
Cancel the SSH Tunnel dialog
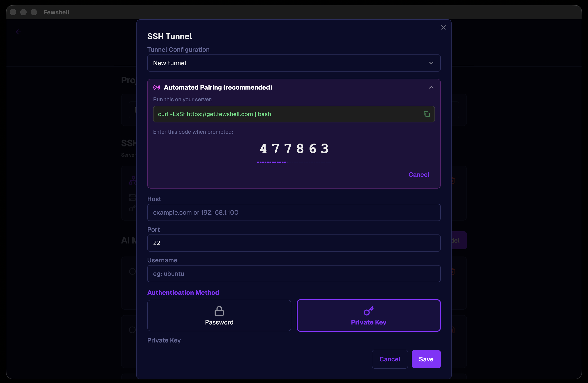(390, 359)
